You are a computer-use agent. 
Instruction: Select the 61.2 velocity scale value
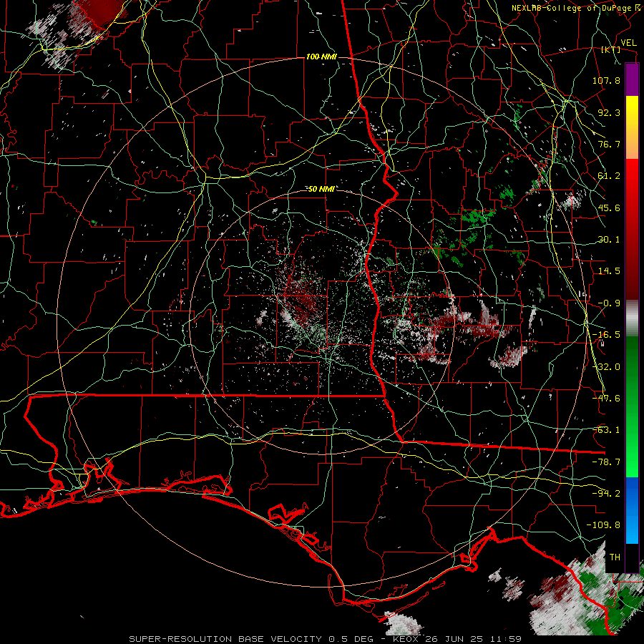coord(609,176)
